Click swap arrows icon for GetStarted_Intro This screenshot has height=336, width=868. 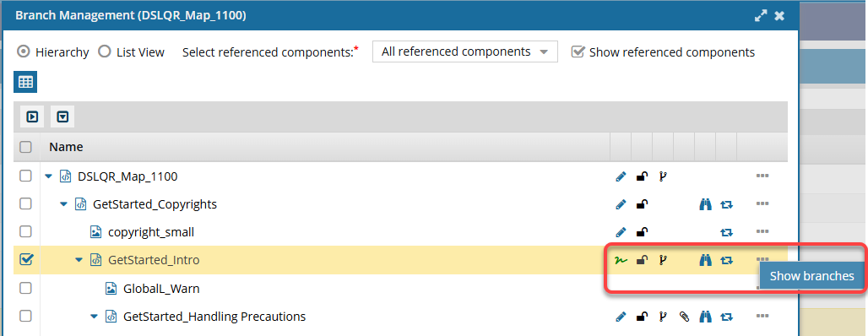[726, 260]
